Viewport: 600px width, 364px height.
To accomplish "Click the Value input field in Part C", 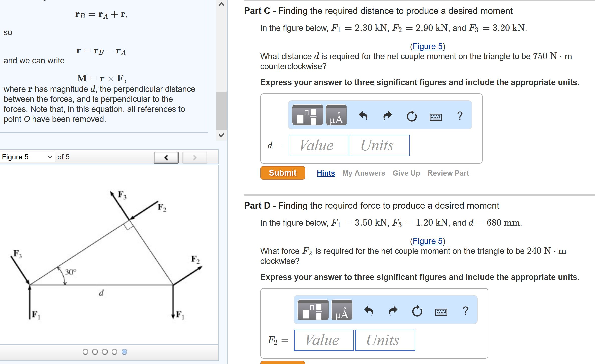I will click(x=318, y=145).
